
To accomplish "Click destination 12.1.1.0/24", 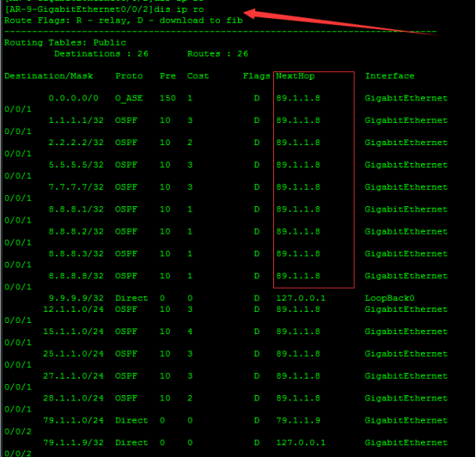I will (74, 309).
